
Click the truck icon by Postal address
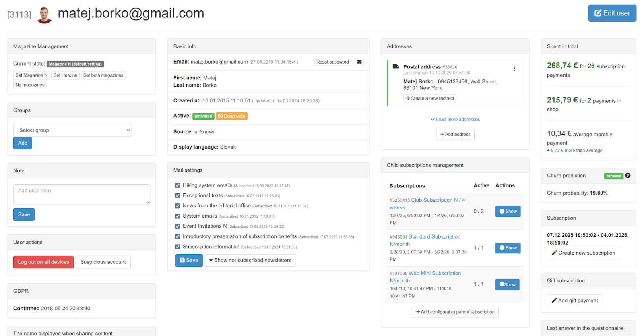pyautogui.click(x=396, y=67)
